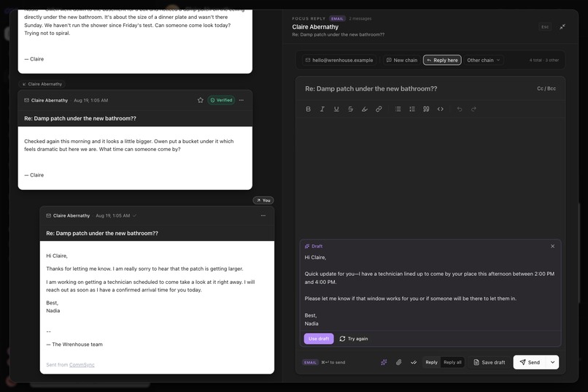The width and height of the screenshot is (588, 392).
Task: Undo the last edit in the composer
Action: pyautogui.click(x=460, y=109)
